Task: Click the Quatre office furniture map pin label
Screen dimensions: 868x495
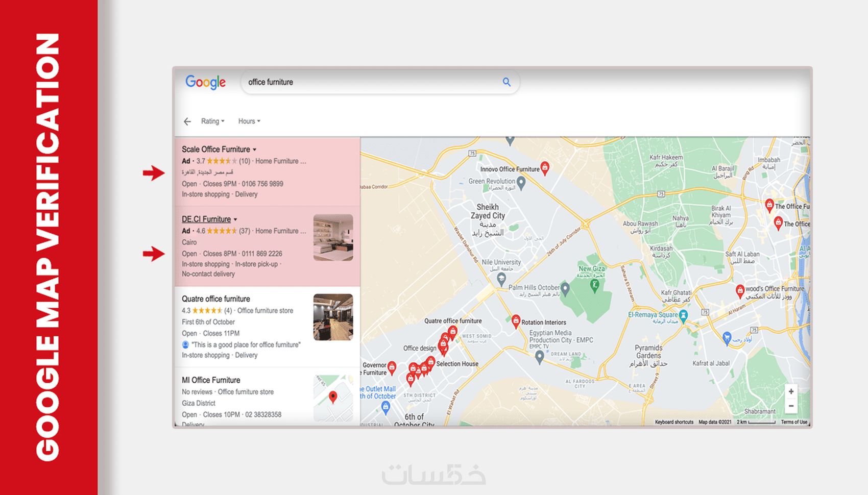Action: pos(453,321)
